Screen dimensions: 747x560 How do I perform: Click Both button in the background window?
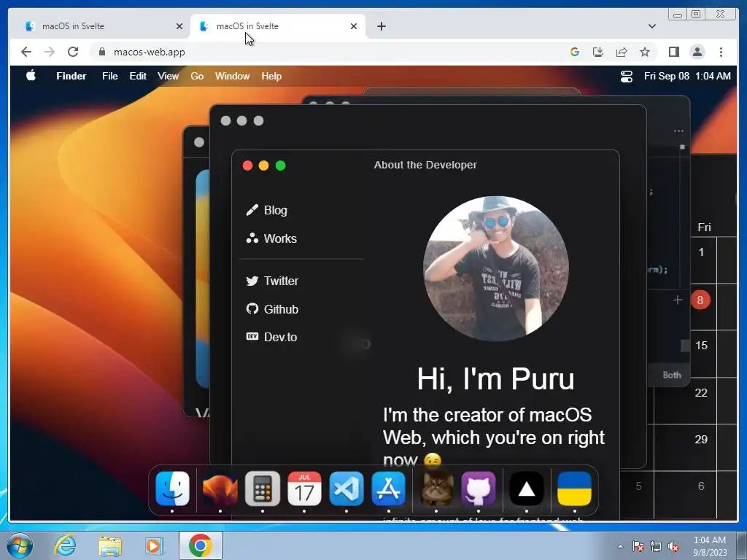click(672, 375)
